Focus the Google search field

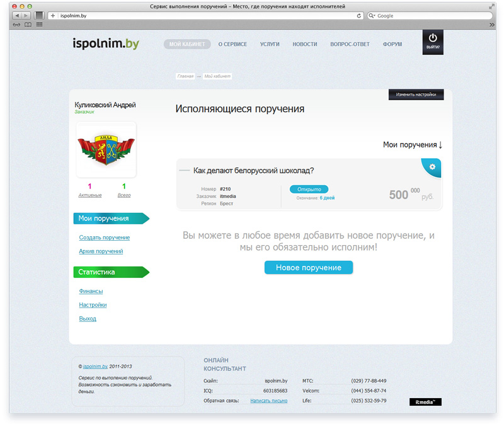[430, 15]
